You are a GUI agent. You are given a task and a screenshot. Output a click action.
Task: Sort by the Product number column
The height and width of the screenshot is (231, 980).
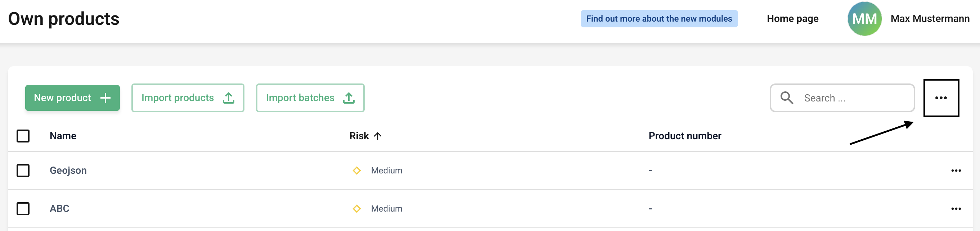pyautogui.click(x=684, y=136)
